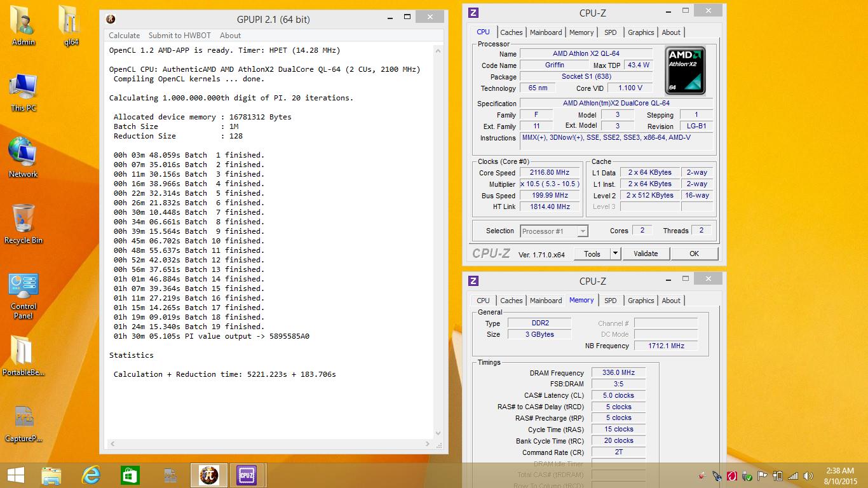
Task: Switch to Memory tab in top CPU-Z
Action: tap(581, 32)
